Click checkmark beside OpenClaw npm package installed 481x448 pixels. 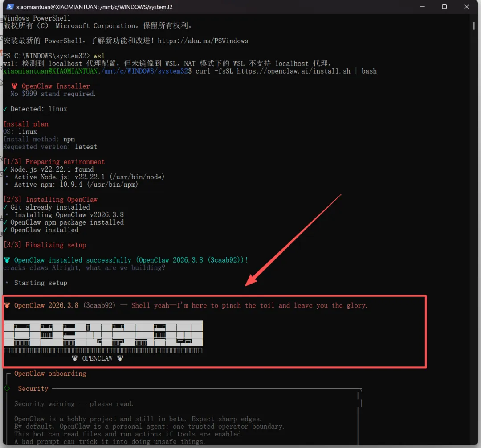coord(5,222)
